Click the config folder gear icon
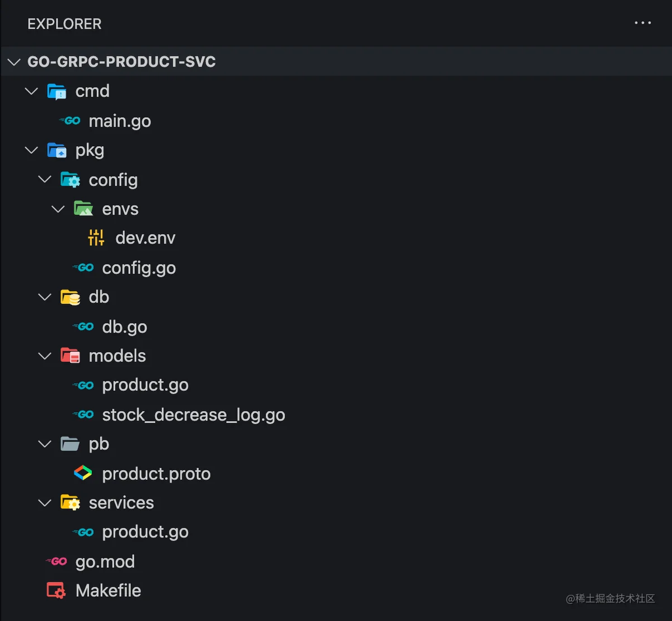This screenshot has width=672, height=621. (x=70, y=180)
